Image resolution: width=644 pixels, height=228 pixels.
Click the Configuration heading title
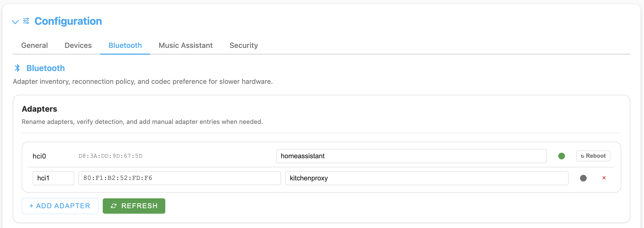[x=68, y=21]
